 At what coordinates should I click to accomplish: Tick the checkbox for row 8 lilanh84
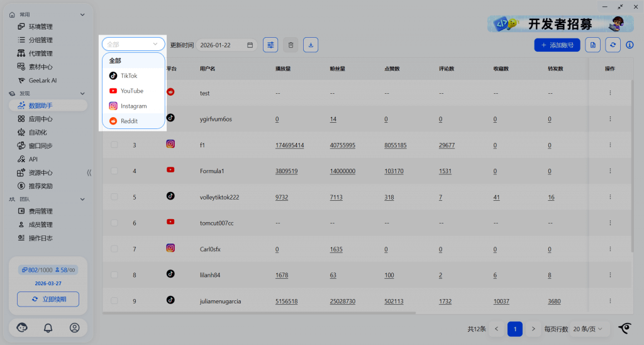coord(114,274)
